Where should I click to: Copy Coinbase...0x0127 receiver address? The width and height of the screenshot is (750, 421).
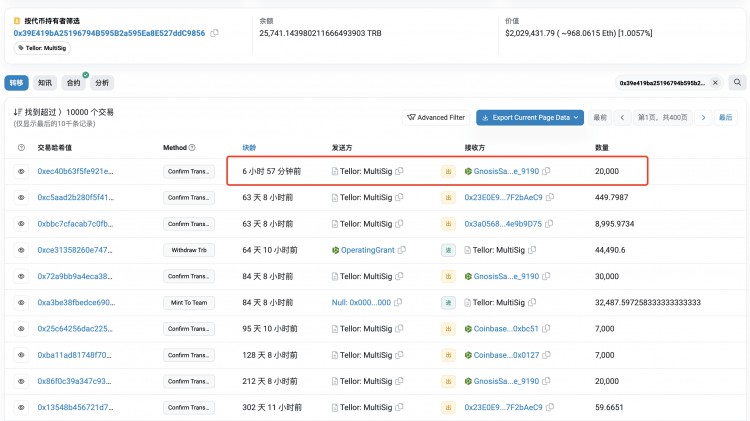tap(546, 355)
